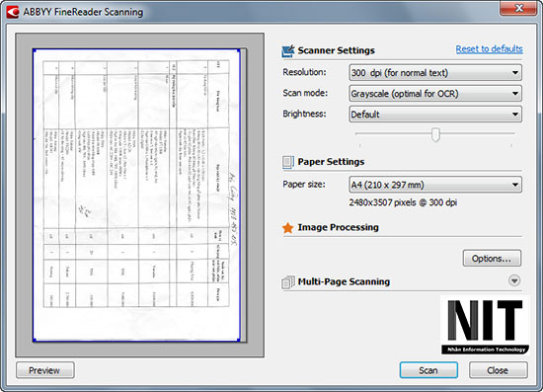Click the top-right corner handle of scan area

(x=239, y=51)
